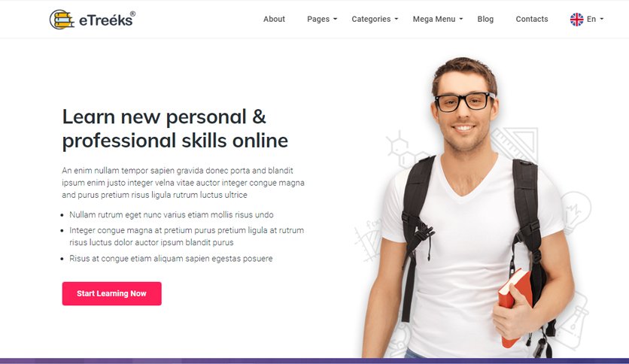Click the registered trademark symbol by logo
629x364 pixels.
(132, 14)
